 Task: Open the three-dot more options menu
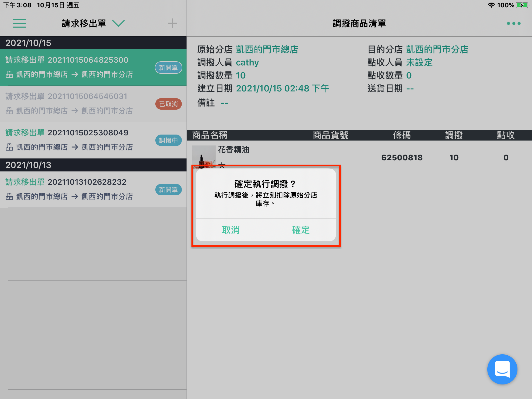[x=514, y=23]
